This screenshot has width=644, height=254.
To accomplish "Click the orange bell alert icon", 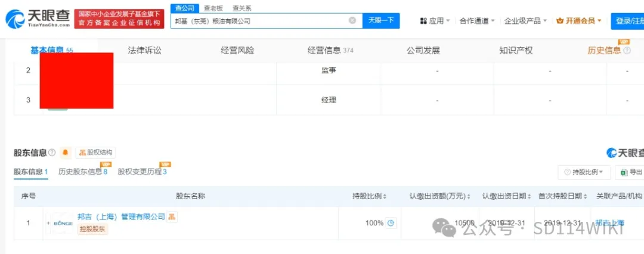I will 65,153.
